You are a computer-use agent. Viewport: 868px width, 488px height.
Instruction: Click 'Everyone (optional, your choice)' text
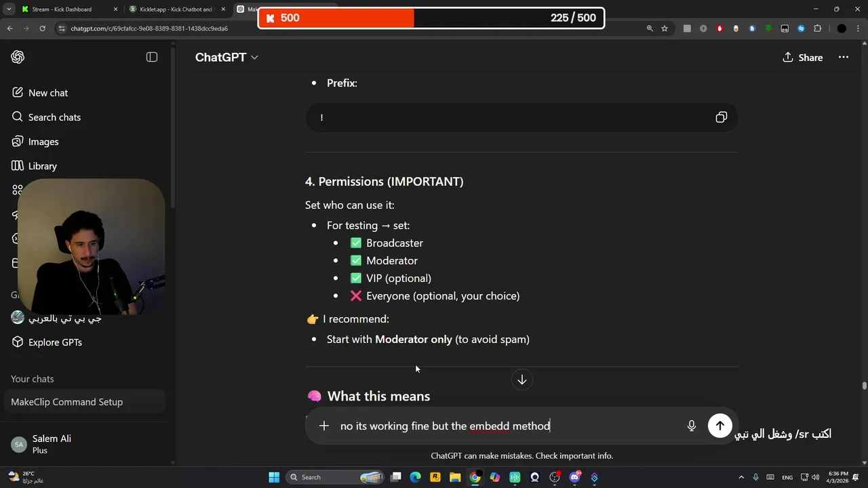click(443, 296)
